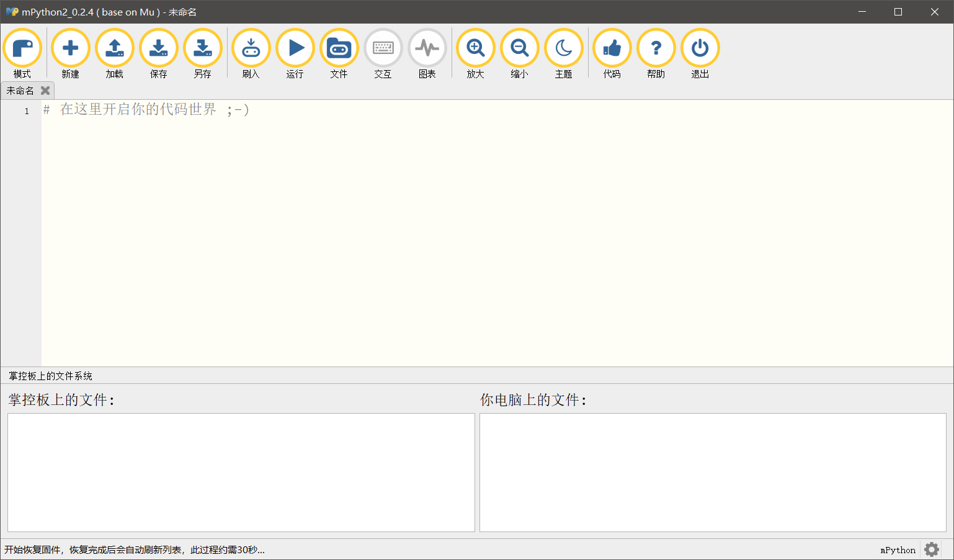Zoom in with 放大

pos(476,54)
